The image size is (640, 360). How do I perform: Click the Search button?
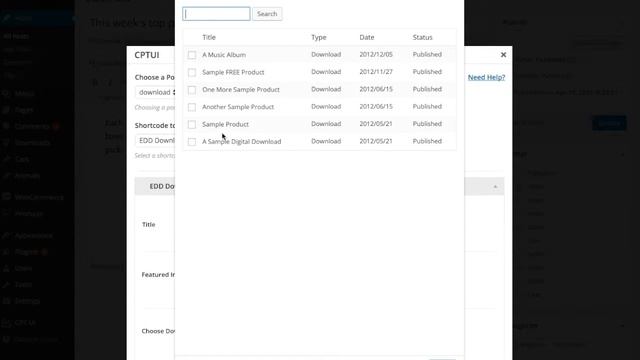tap(267, 14)
